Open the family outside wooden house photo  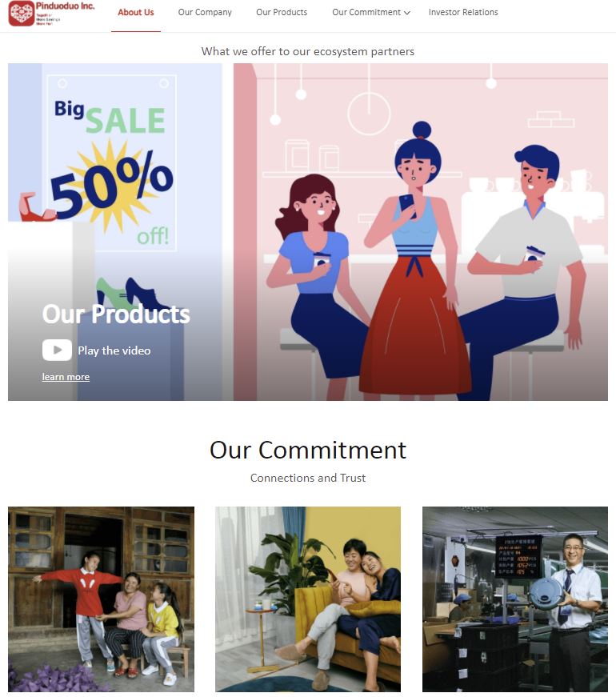pyautogui.click(x=101, y=599)
